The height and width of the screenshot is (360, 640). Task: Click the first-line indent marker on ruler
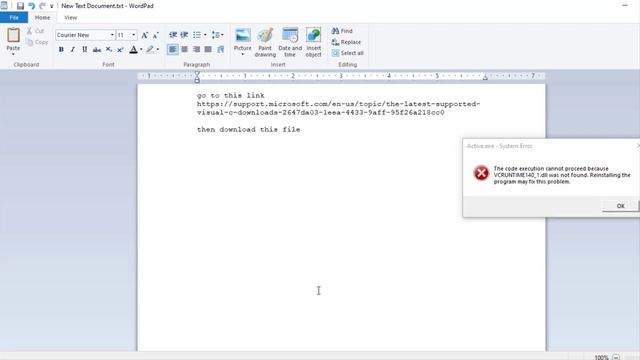click(197, 74)
